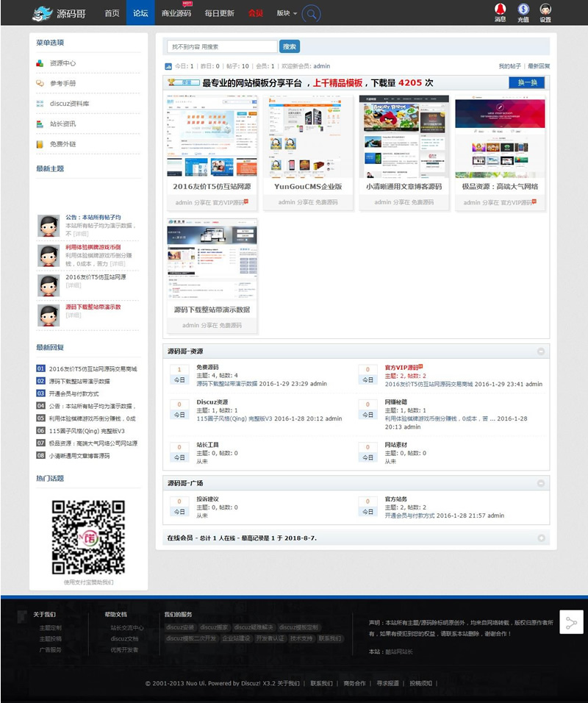This screenshot has width=588, height=703.
Task: Open 站长资讯 in the sidebar menu
Action: (x=62, y=124)
